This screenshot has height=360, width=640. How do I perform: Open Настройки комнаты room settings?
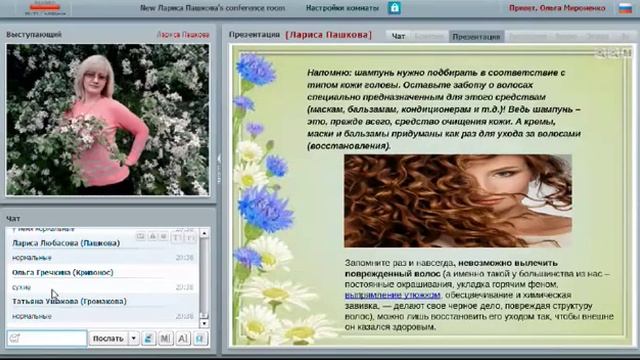pyautogui.click(x=342, y=8)
